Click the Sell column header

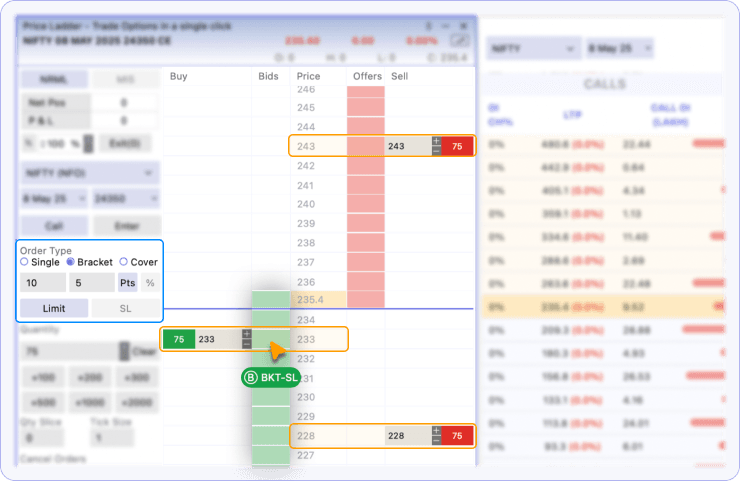(399, 76)
